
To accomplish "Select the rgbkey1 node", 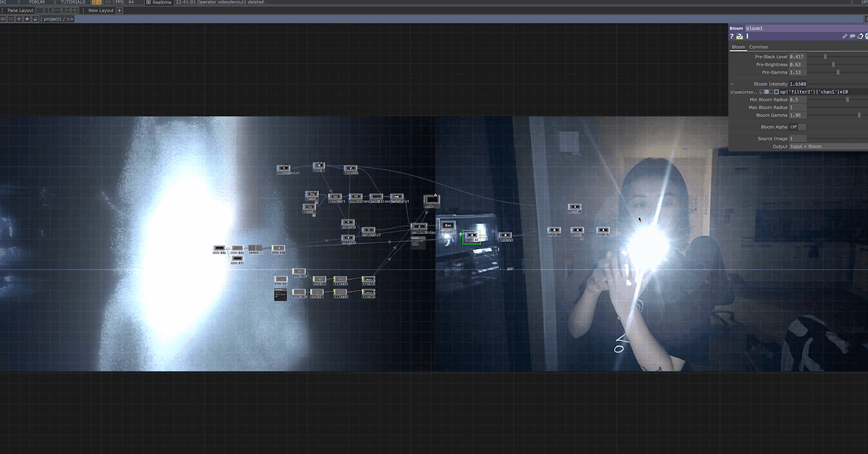I will point(505,235).
